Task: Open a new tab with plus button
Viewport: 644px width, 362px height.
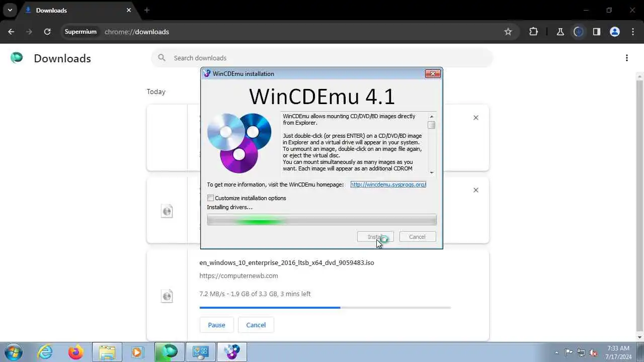Action: (147, 10)
